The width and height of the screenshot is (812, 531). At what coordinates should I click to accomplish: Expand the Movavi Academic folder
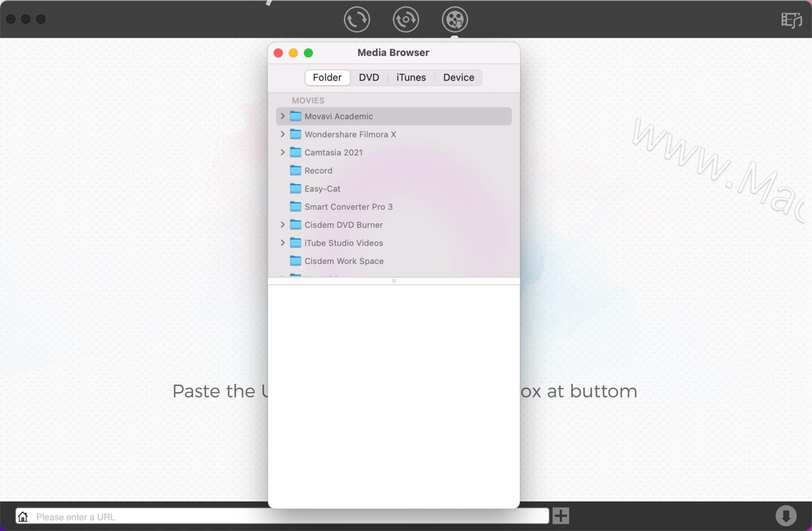(282, 116)
